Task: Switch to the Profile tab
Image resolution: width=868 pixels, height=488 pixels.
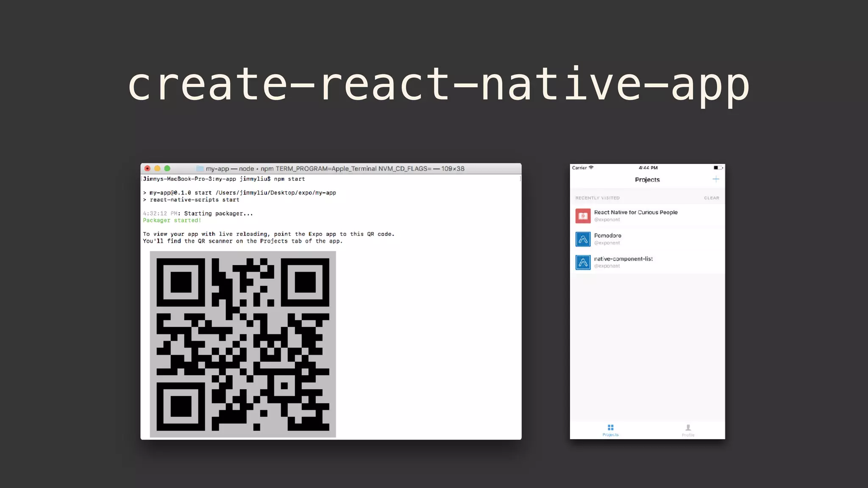Action: point(688,430)
